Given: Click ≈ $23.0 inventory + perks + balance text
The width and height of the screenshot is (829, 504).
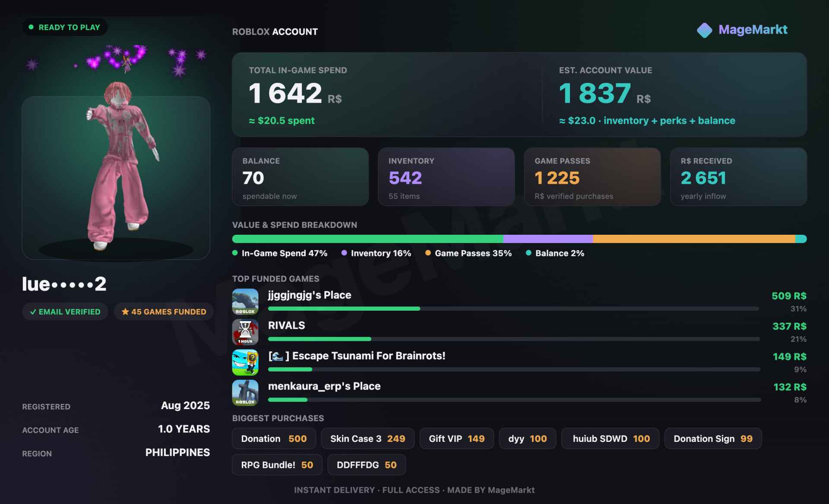Looking at the screenshot, I should pos(647,121).
